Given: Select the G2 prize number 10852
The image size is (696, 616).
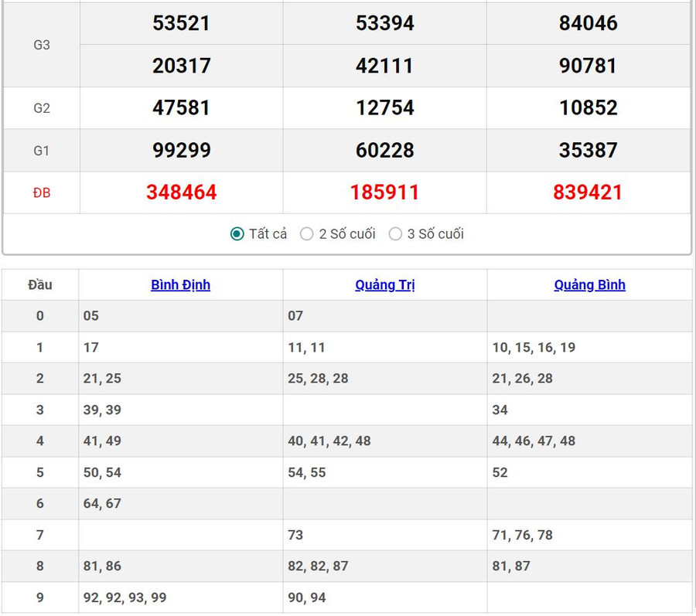Looking at the screenshot, I should [x=588, y=107].
